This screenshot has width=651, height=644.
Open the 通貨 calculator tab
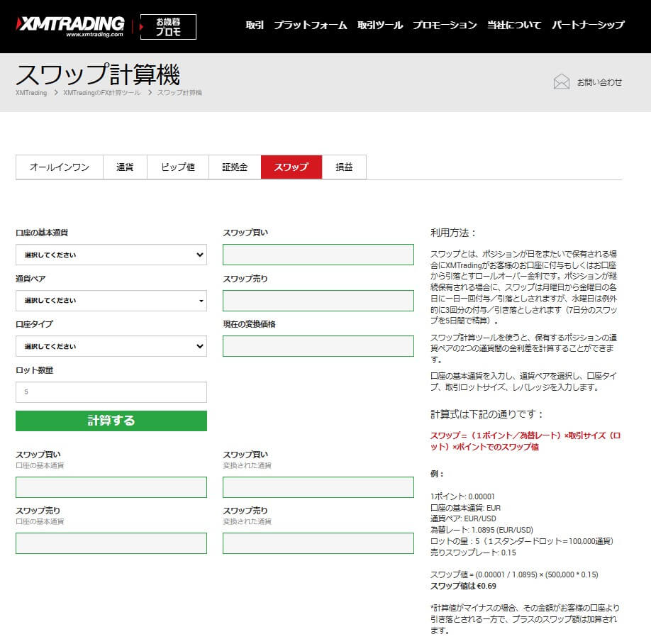(x=125, y=167)
